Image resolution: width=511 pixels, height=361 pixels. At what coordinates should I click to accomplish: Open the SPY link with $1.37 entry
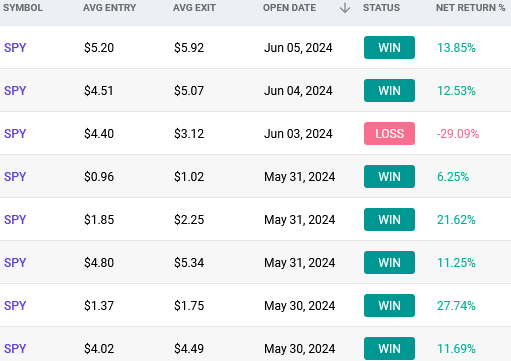point(15,306)
